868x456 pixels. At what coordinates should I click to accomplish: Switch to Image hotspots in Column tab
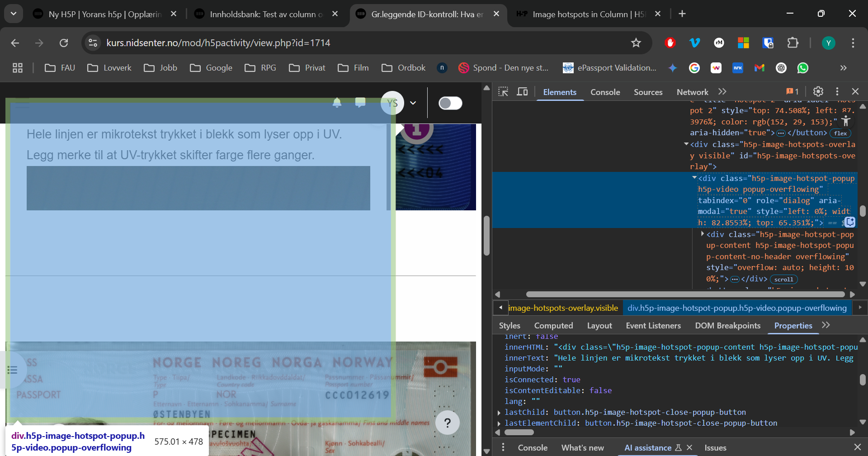coord(588,14)
